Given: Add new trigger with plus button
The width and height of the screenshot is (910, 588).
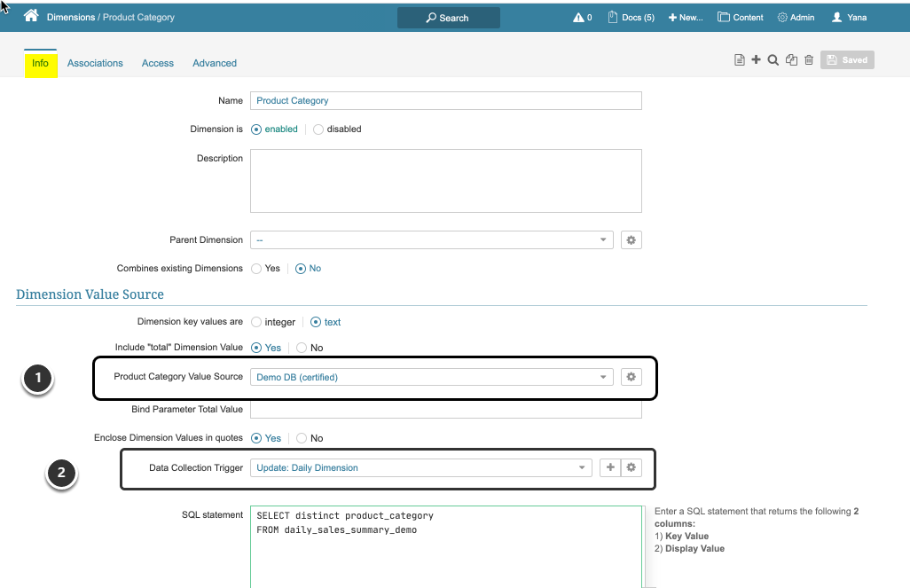Looking at the screenshot, I should [x=609, y=468].
